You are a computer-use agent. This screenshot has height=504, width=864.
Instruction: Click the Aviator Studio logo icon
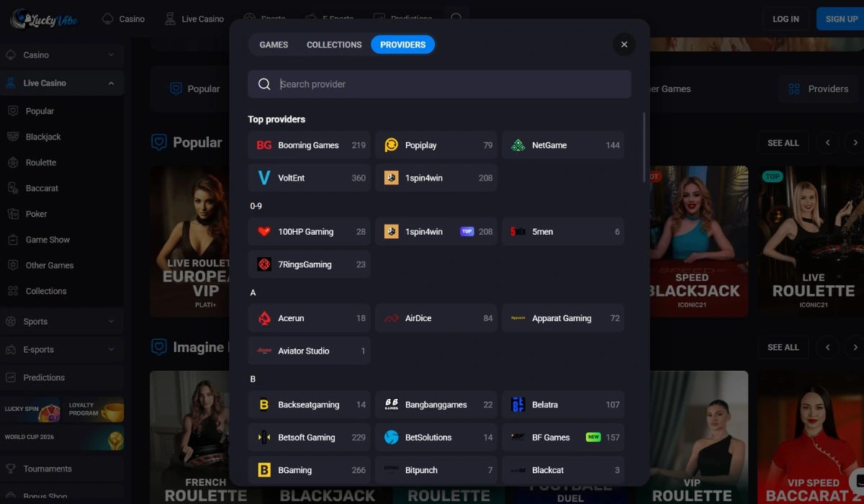tap(264, 351)
